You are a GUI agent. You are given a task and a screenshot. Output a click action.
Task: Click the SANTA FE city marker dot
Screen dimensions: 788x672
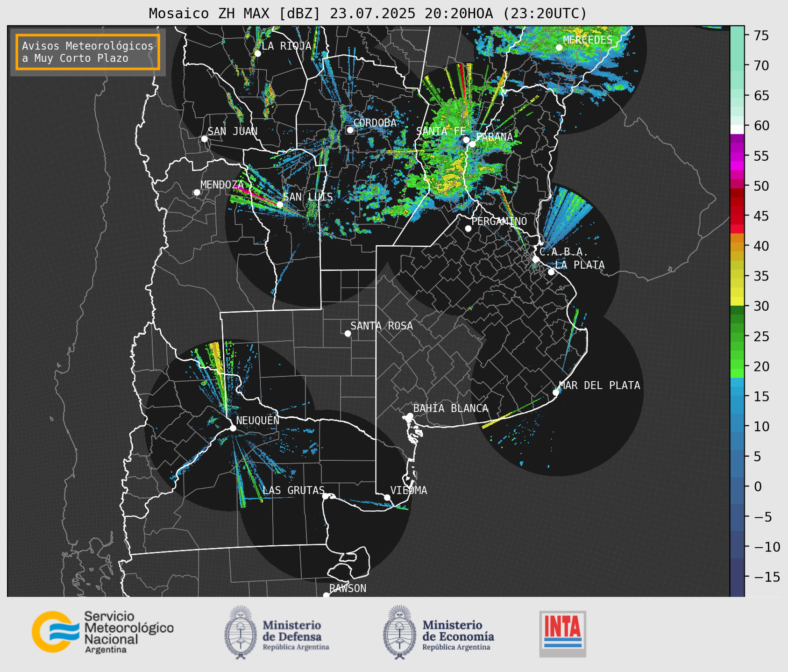click(x=466, y=140)
